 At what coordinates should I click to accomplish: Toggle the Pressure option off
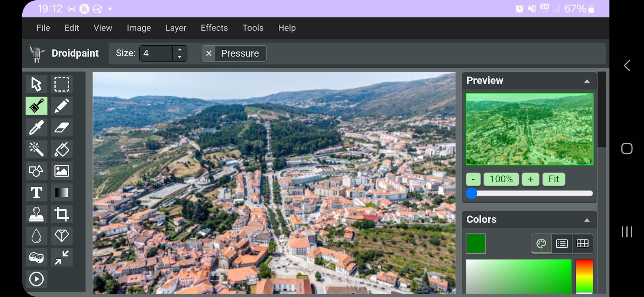click(x=209, y=53)
